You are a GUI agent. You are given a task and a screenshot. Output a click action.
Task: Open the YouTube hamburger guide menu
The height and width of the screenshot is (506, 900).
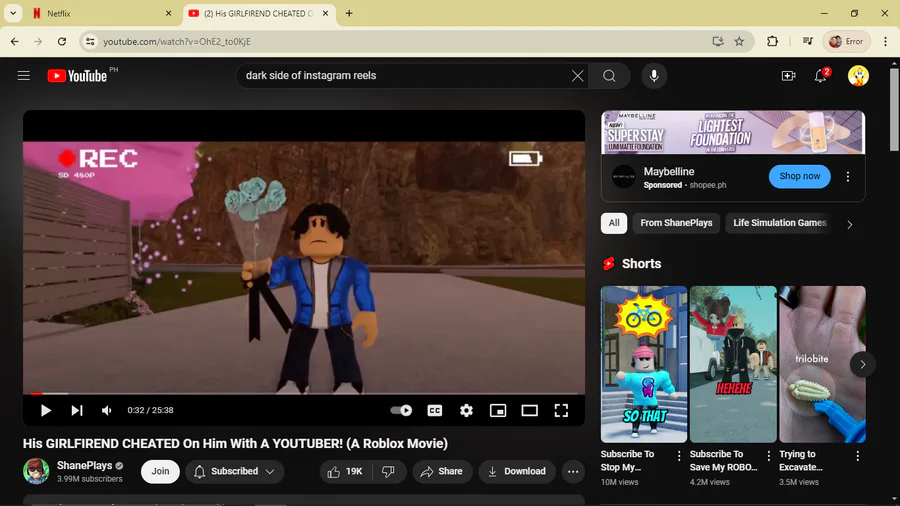click(24, 76)
